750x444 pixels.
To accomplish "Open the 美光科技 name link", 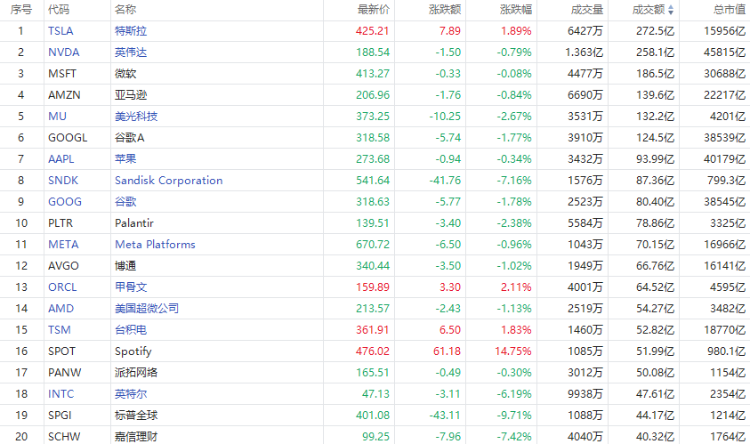I will pyautogui.click(x=136, y=116).
